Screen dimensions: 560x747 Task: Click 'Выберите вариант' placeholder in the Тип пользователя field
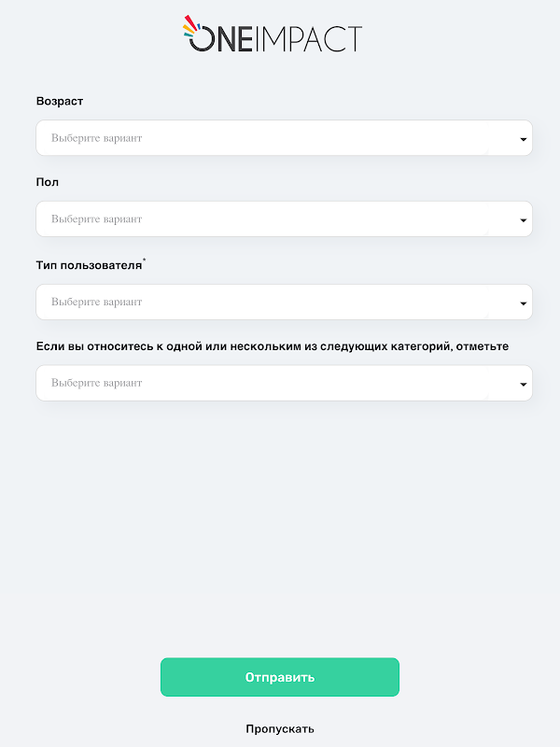coord(97,302)
